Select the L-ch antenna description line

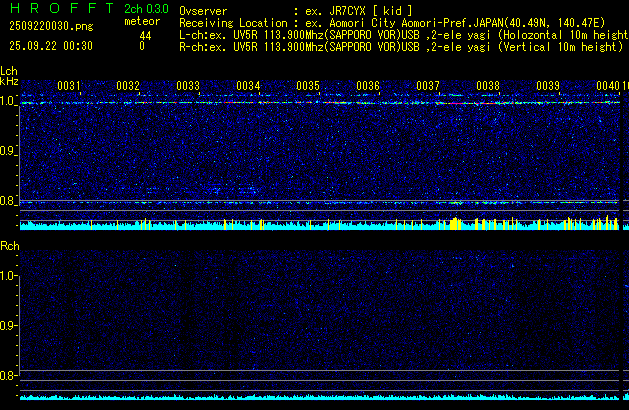pyautogui.click(x=400, y=35)
